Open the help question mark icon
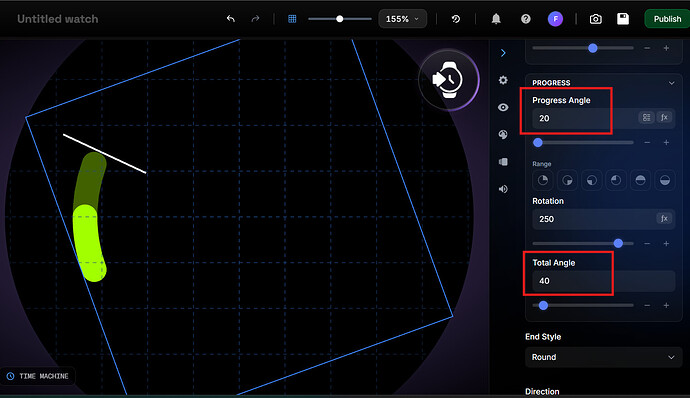The image size is (690, 398). coord(525,19)
